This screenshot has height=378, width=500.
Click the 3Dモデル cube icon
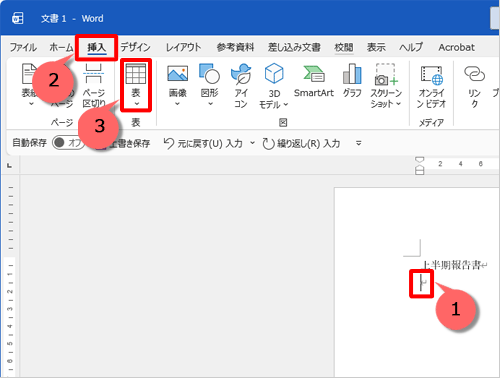(x=274, y=73)
